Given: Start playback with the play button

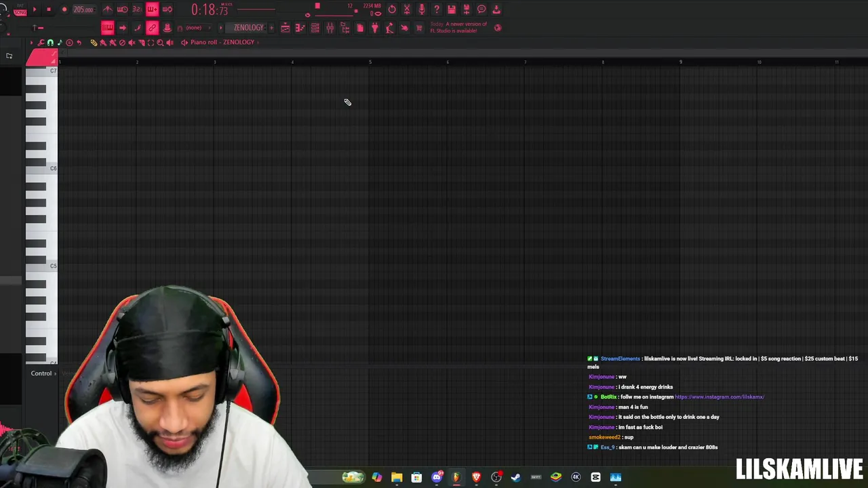Looking at the screenshot, I should [35, 9].
